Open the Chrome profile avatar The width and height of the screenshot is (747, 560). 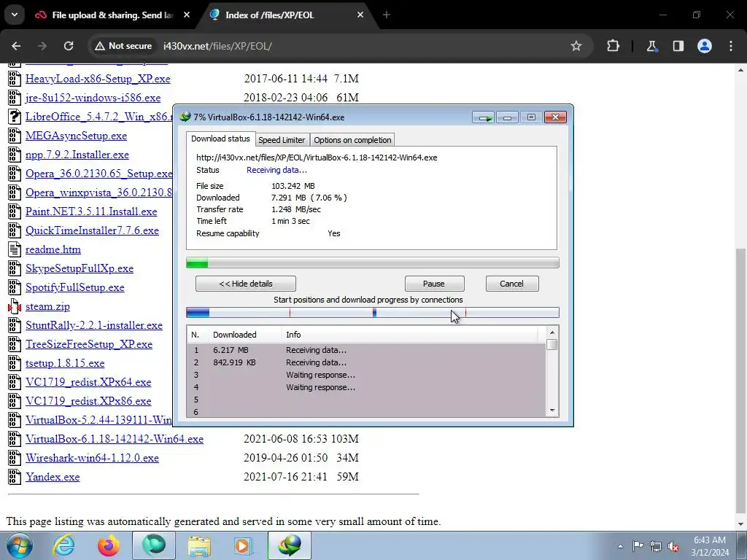pyautogui.click(x=705, y=46)
